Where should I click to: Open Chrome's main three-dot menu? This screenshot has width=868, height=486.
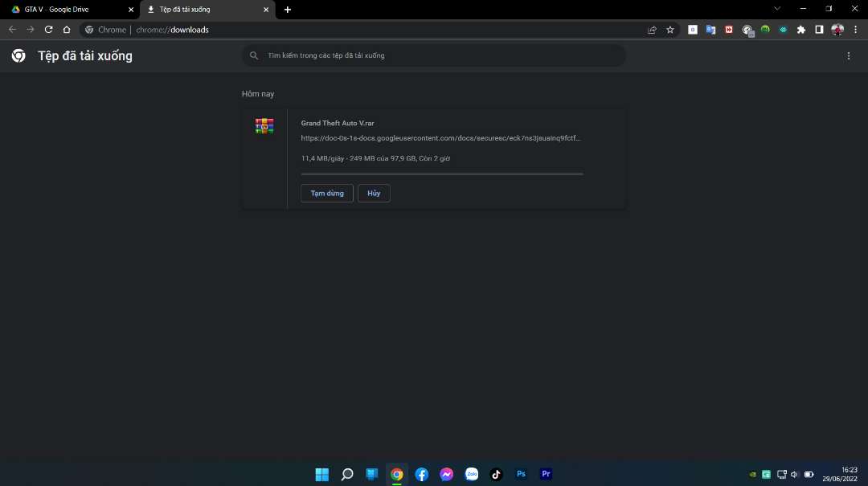855,30
